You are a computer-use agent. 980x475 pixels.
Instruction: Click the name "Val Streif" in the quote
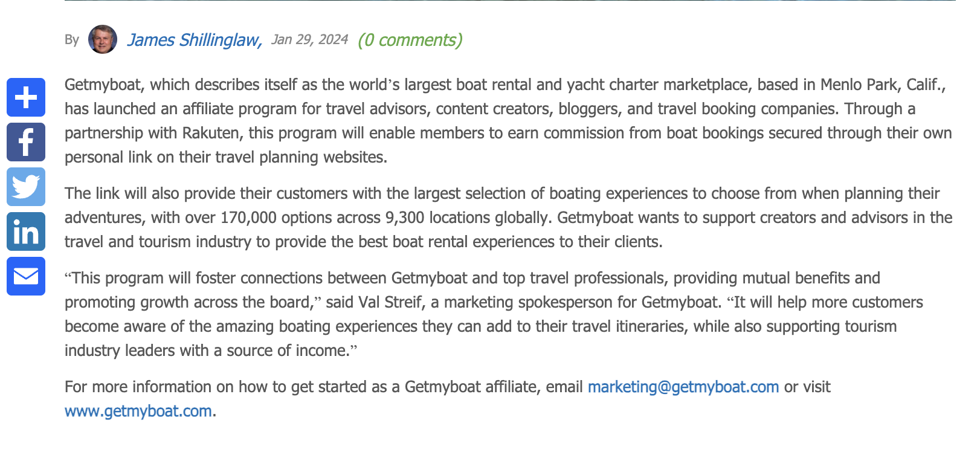pos(390,302)
